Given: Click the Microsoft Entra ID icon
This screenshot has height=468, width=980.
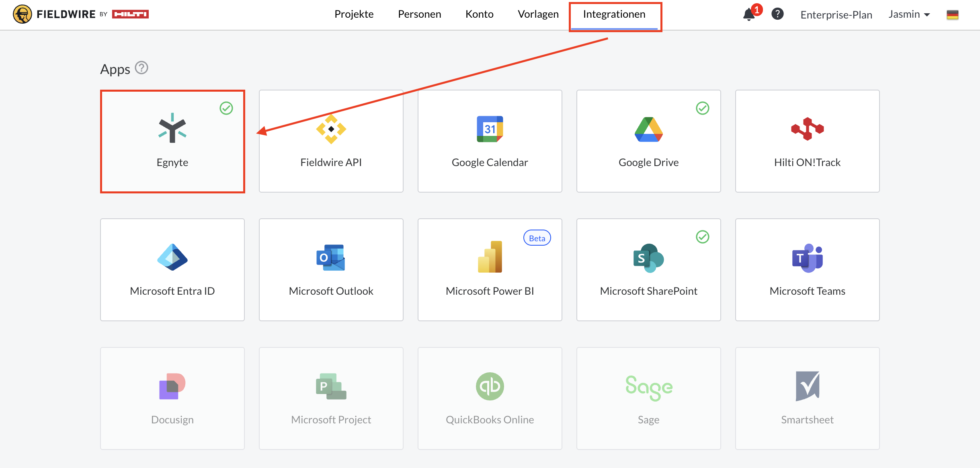Looking at the screenshot, I should [x=172, y=257].
